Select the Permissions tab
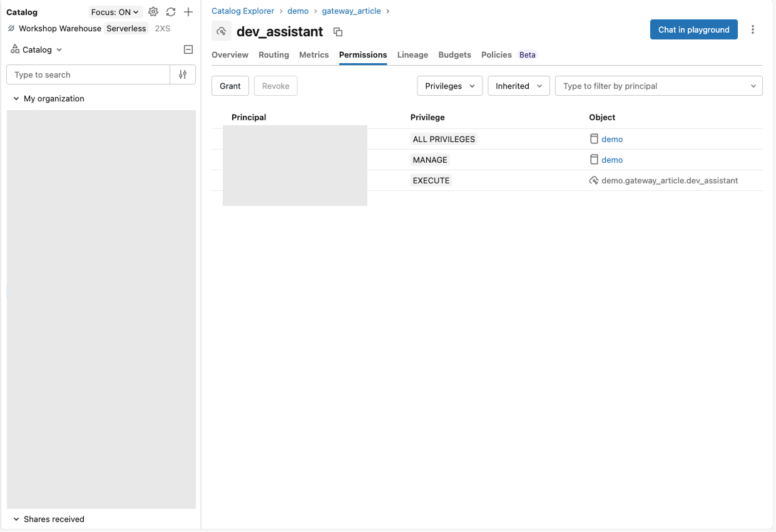The image size is (776, 532). 363,54
